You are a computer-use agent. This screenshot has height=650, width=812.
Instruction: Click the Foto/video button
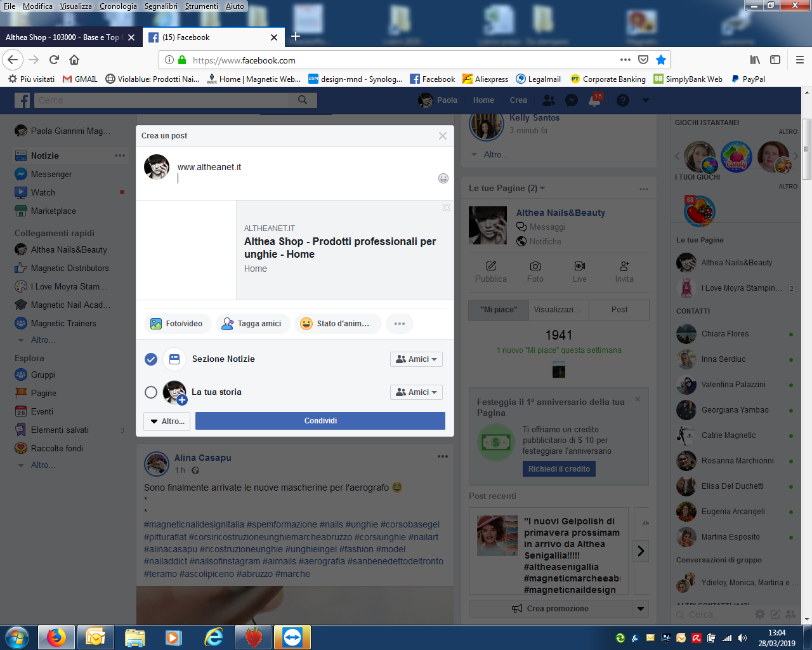177,324
